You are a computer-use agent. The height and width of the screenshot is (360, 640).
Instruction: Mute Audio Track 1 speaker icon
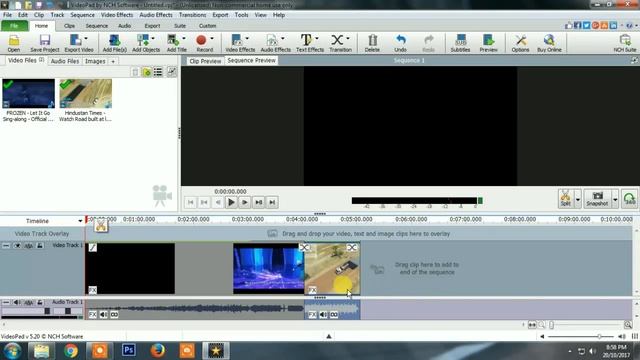(x=17, y=302)
